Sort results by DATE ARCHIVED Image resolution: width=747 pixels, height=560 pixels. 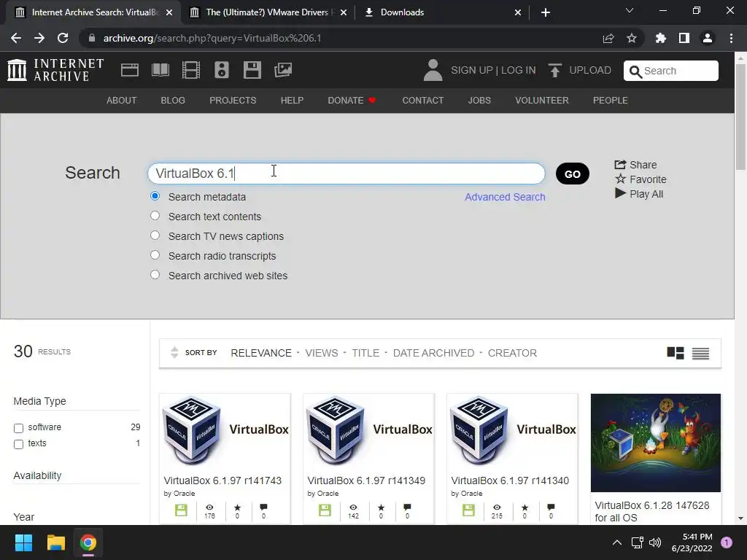click(x=433, y=353)
